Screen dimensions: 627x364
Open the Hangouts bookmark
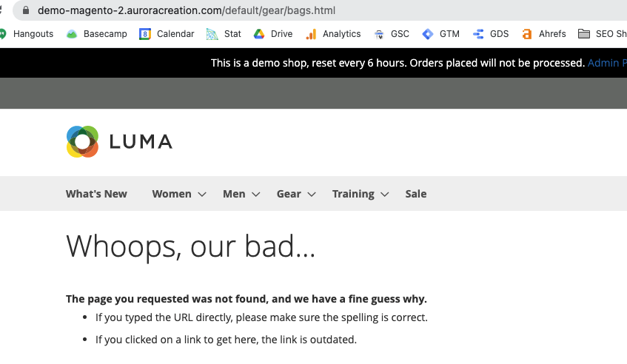pyautogui.click(x=27, y=34)
